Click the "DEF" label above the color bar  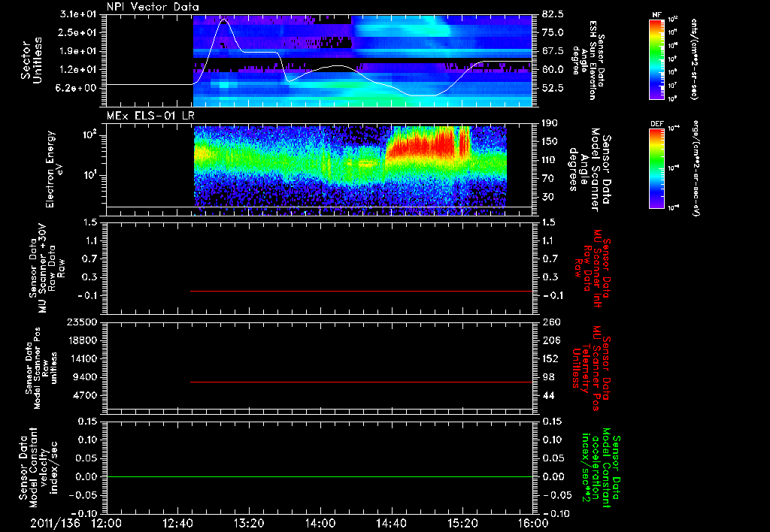click(x=657, y=124)
